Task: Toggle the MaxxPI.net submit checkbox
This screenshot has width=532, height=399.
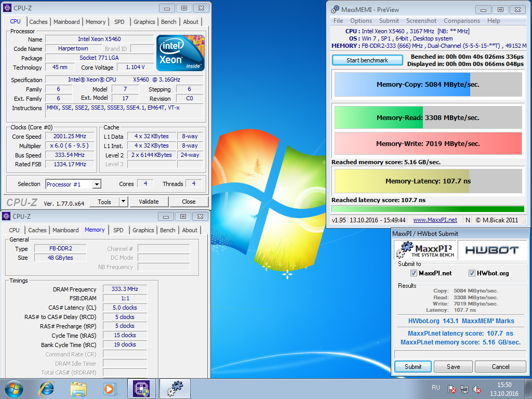Action: pyautogui.click(x=414, y=273)
